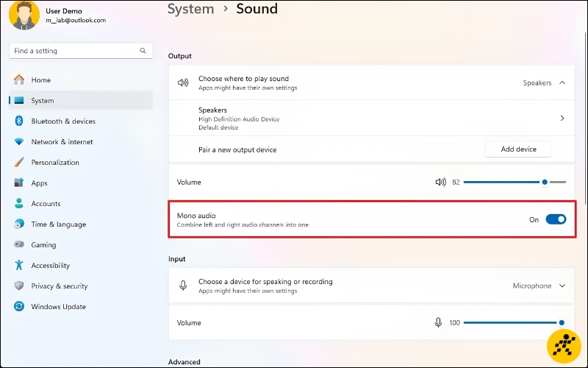This screenshot has height=368, width=588.
Task: Click the output Volume slider
Action: point(514,182)
